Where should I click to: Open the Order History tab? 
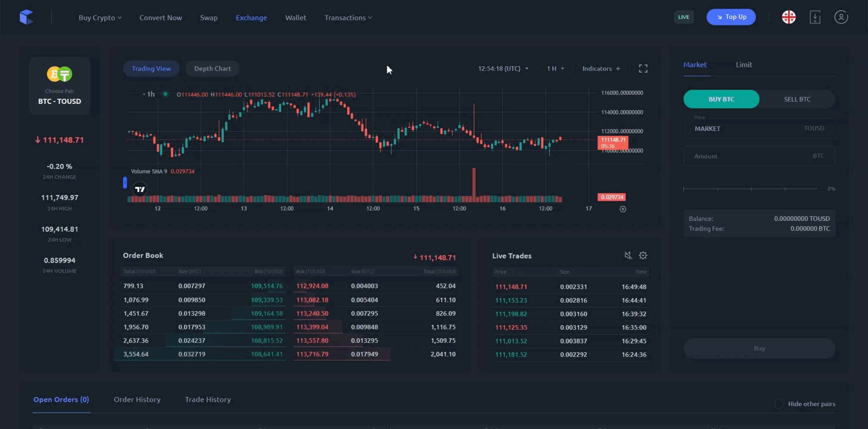[137, 400]
